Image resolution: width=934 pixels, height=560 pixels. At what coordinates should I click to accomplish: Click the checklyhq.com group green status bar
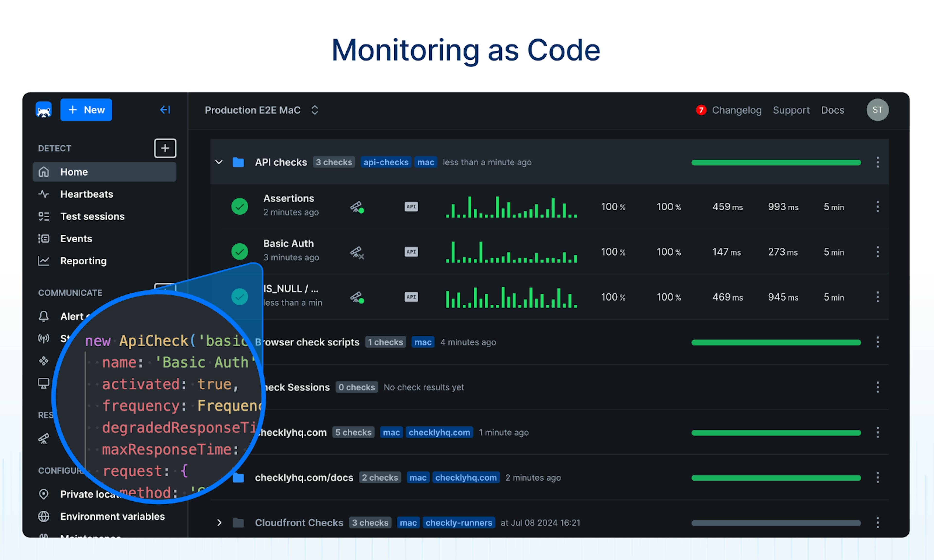776,433
